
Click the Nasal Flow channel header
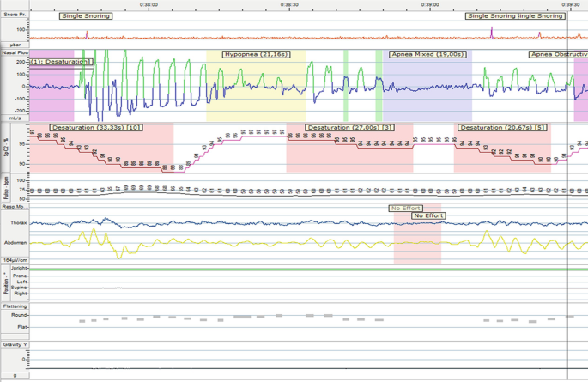coord(15,53)
